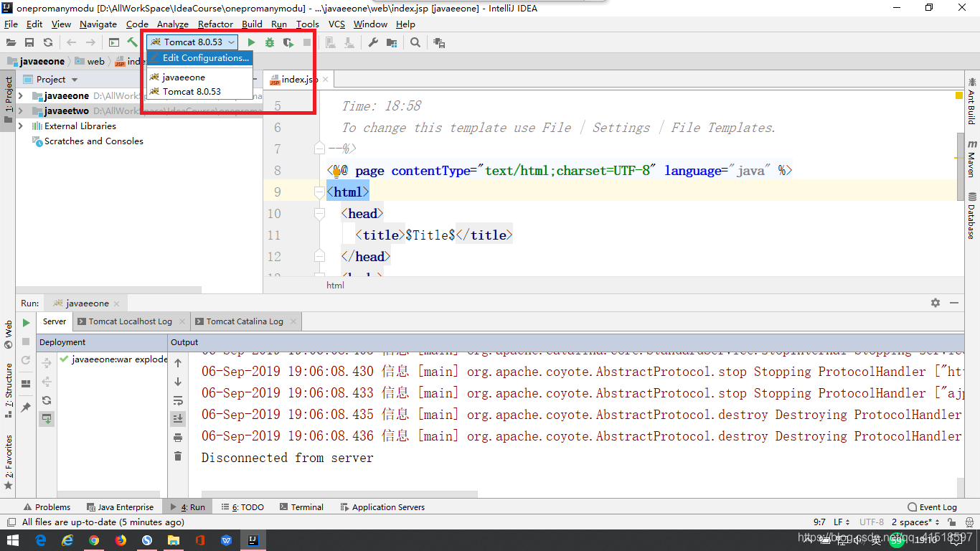Viewport: 980px width, 551px height.
Task: Click the print icon in Output toolbar
Action: [x=178, y=438]
